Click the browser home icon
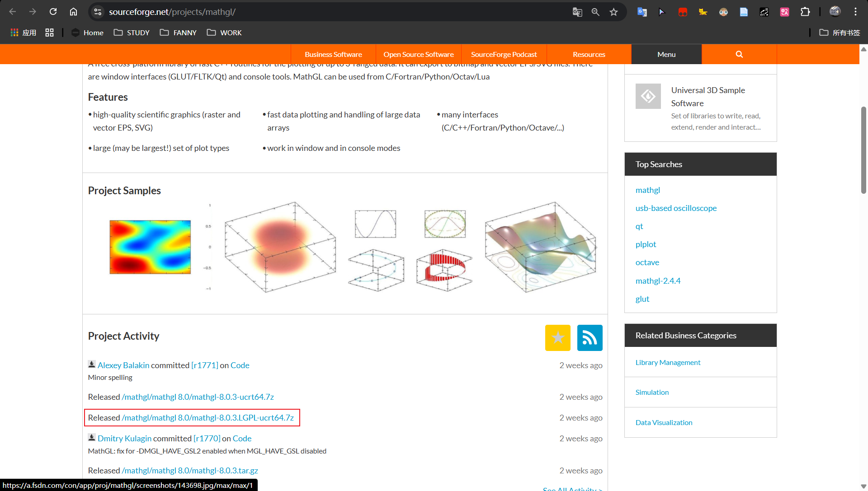This screenshot has width=868, height=491. (73, 12)
